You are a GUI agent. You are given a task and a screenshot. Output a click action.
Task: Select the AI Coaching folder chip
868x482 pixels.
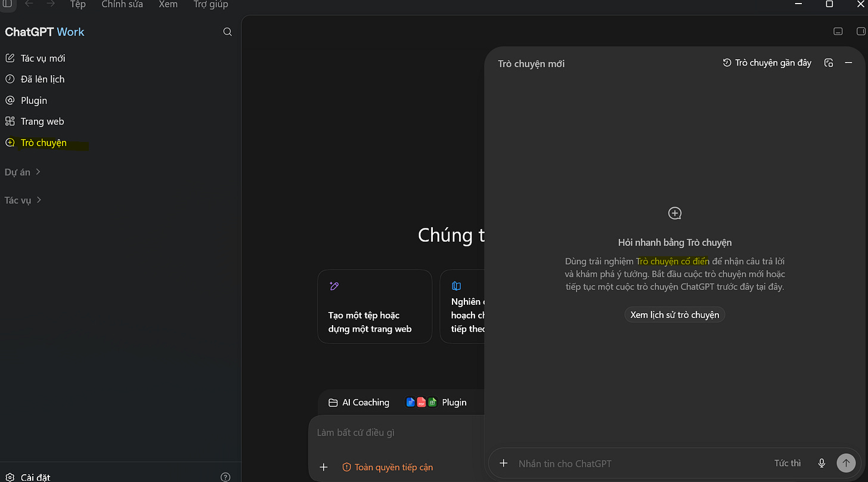pos(359,402)
